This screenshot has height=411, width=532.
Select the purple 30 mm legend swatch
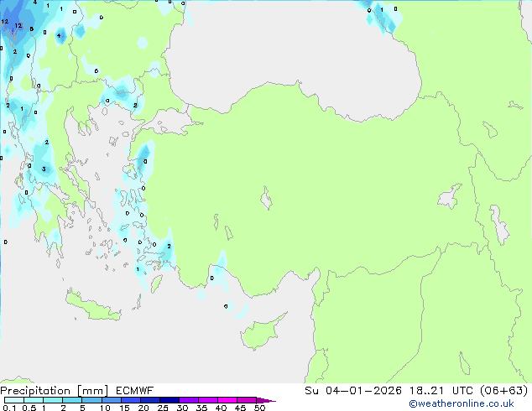click(188, 400)
